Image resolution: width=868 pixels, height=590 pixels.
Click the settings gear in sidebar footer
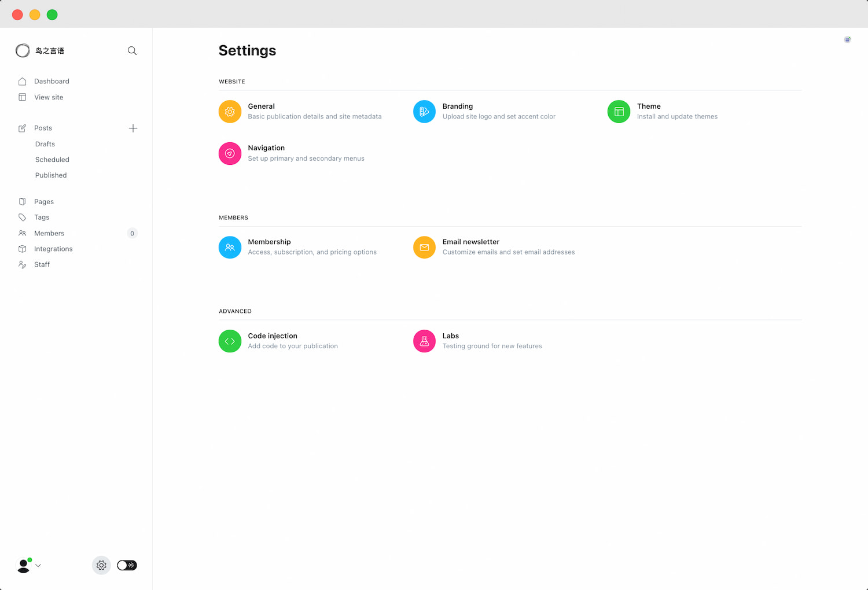pos(101,565)
